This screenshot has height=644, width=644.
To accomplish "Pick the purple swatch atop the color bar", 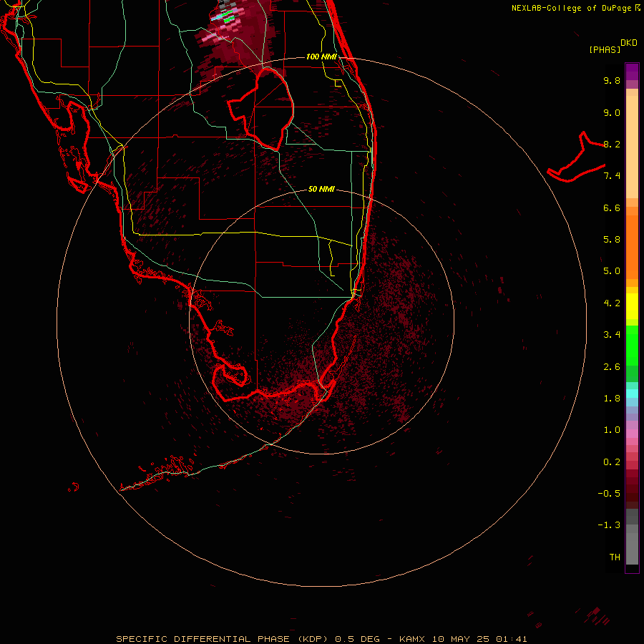I will [x=632, y=72].
